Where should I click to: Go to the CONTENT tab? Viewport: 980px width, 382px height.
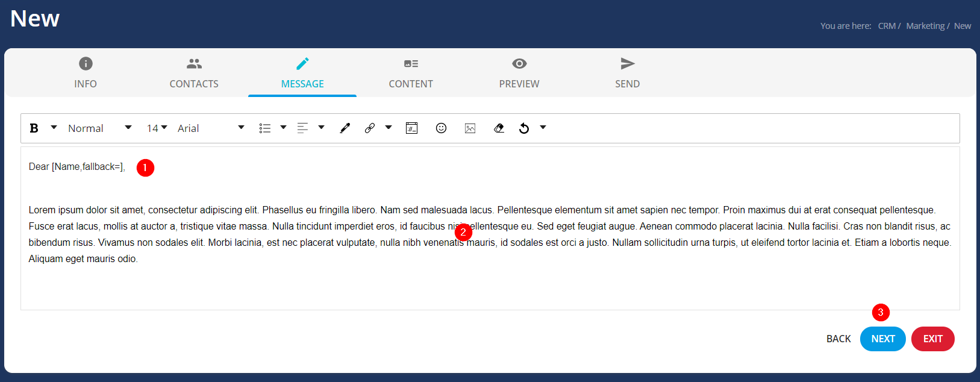[411, 72]
